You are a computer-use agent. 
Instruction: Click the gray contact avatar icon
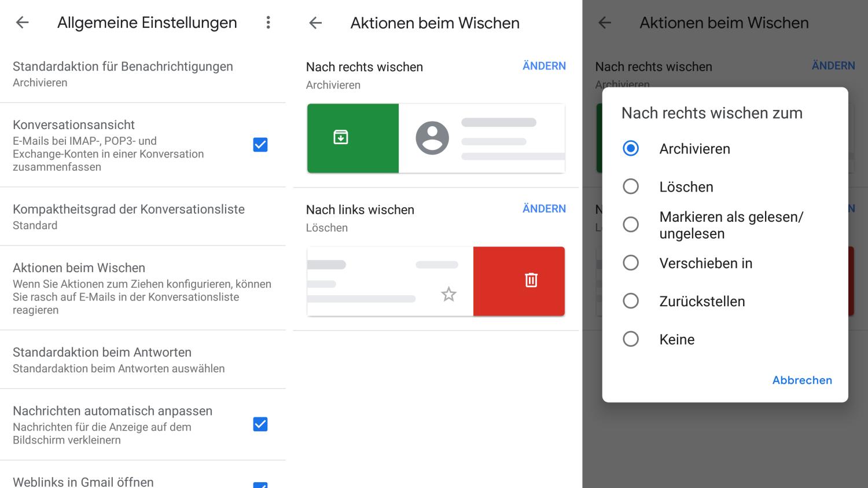(x=432, y=138)
